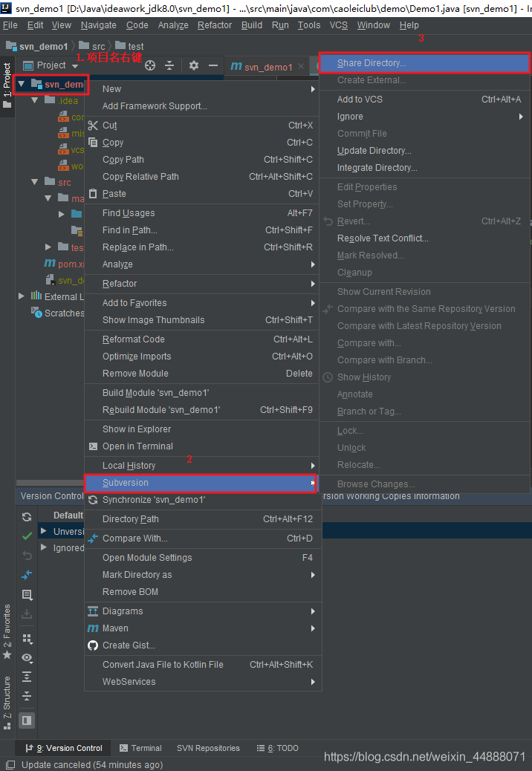Choose Reformat Code entry
This screenshot has height=771, width=532.
coord(203,339)
